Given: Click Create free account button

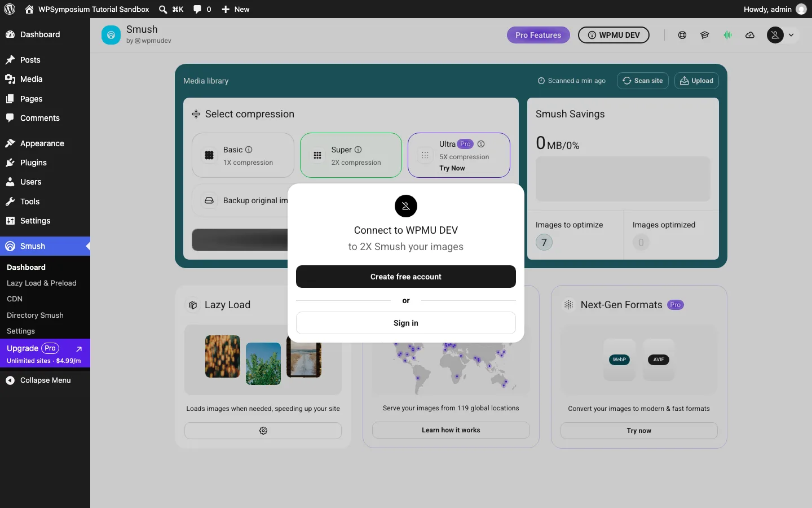Looking at the screenshot, I should (406, 277).
